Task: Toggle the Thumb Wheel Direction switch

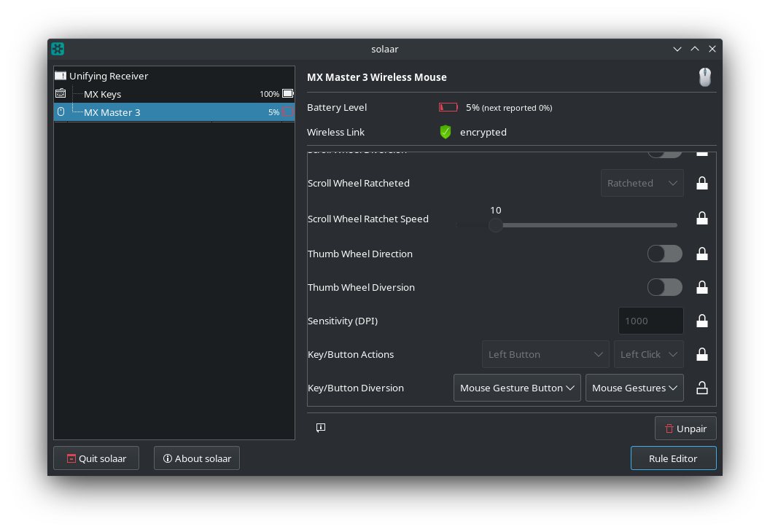Action: point(664,254)
